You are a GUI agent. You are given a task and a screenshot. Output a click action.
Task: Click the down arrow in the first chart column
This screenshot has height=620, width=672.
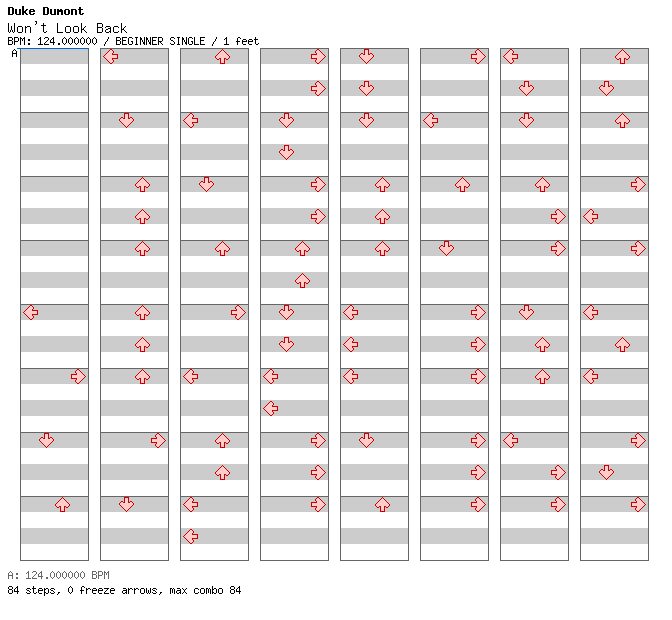coord(46,440)
